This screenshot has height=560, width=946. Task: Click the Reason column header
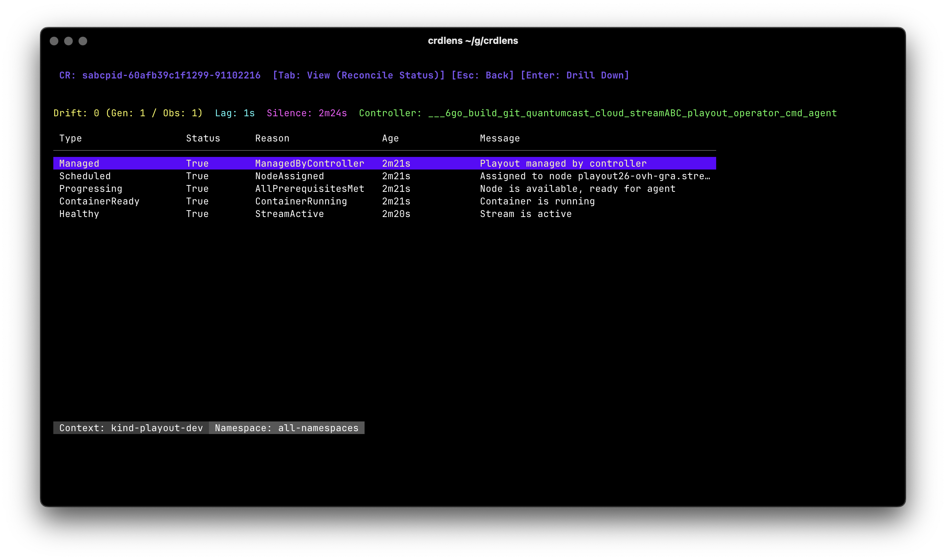[272, 138]
